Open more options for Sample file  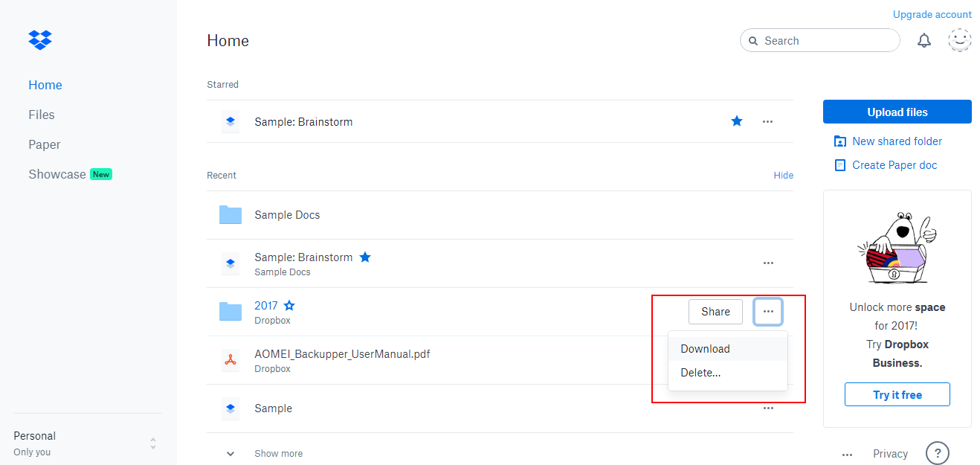pos(768,408)
